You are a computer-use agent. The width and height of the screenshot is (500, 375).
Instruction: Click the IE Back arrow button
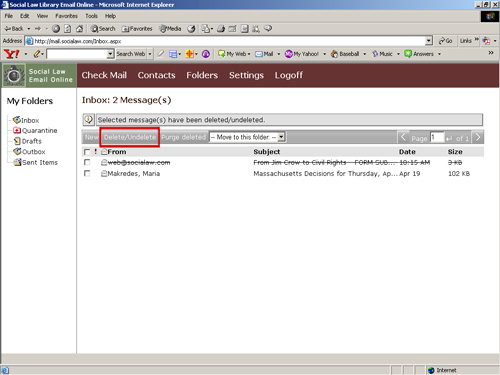tap(14, 29)
